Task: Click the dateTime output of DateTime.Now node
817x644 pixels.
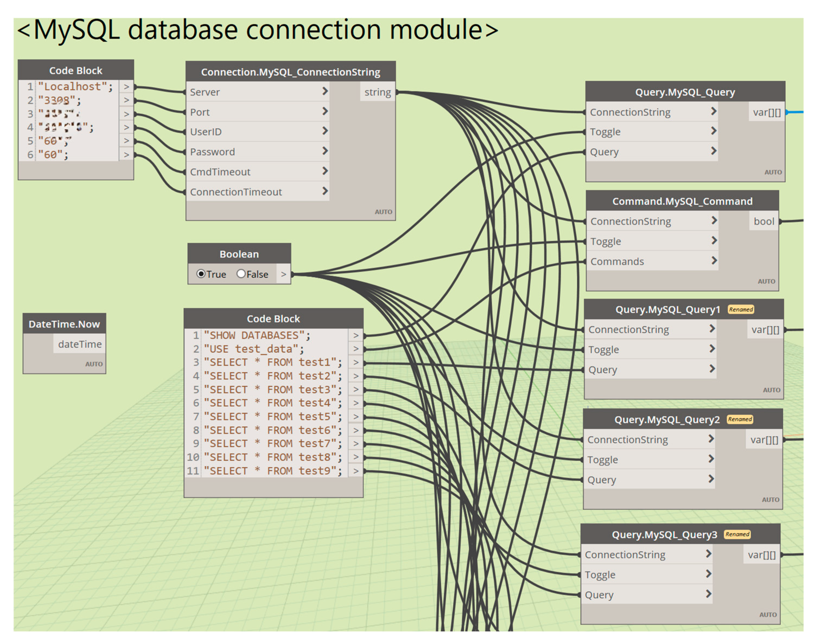Action: click(x=80, y=344)
